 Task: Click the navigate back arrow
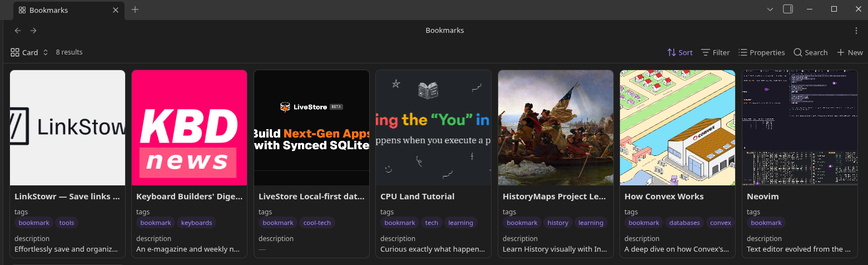click(18, 31)
